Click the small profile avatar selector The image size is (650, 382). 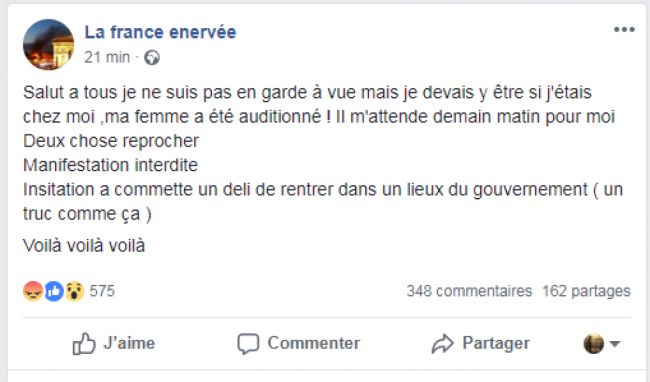coord(594,343)
